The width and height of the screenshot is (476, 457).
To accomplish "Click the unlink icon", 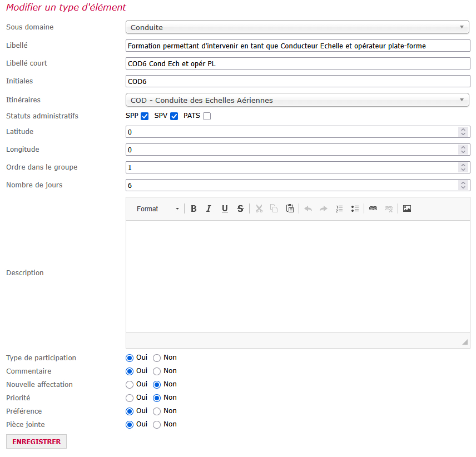I will coord(389,209).
